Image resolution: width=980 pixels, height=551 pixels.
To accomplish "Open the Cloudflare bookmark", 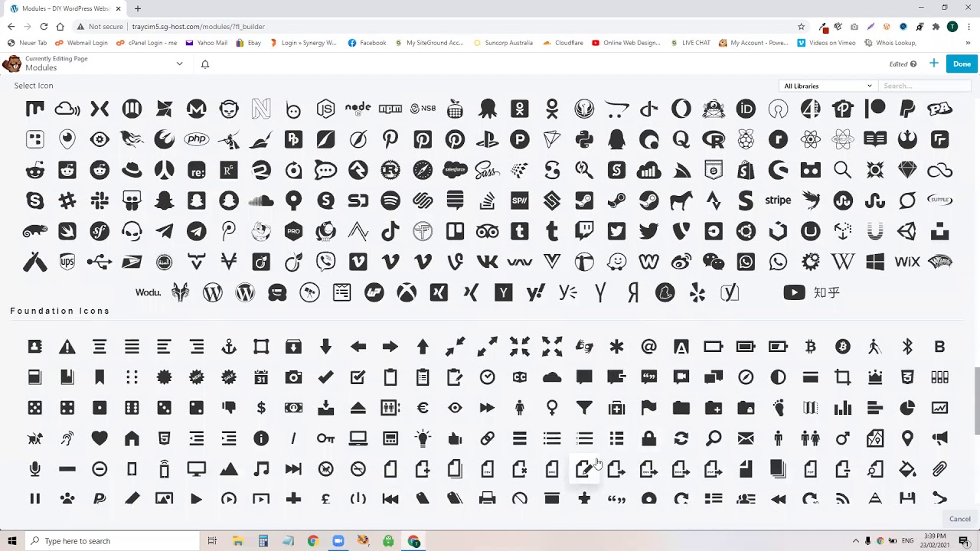I will (x=563, y=43).
